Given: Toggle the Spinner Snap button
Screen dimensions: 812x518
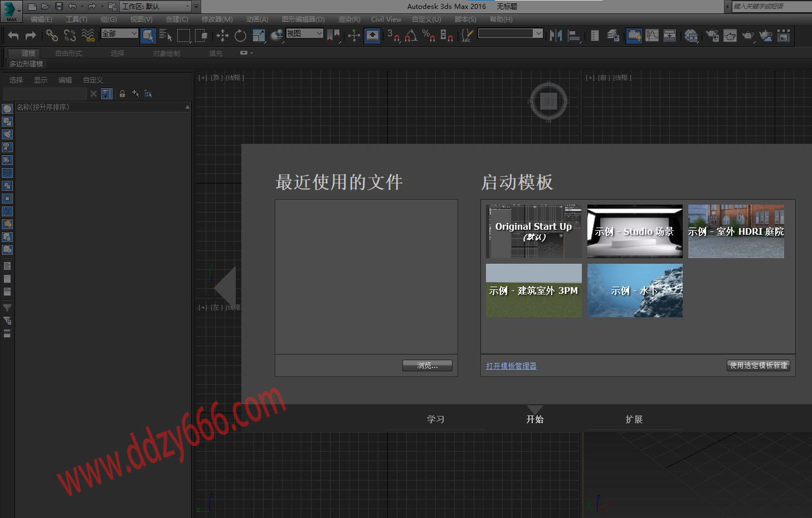Looking at the screenshot, I should (447, 36).
